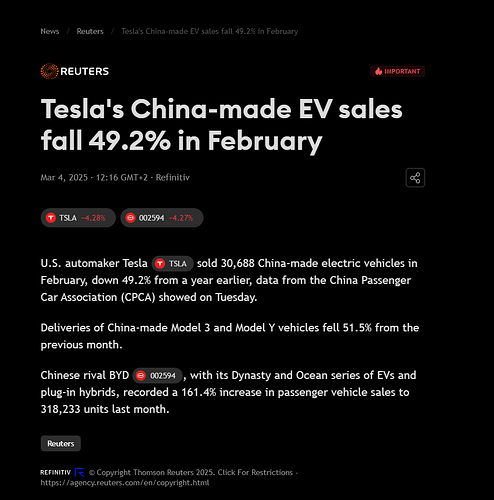The height and width of the screenshot is (500, 494).
Task: Click the Reuters orange dotted logo
Action: (x=49, y=71)
